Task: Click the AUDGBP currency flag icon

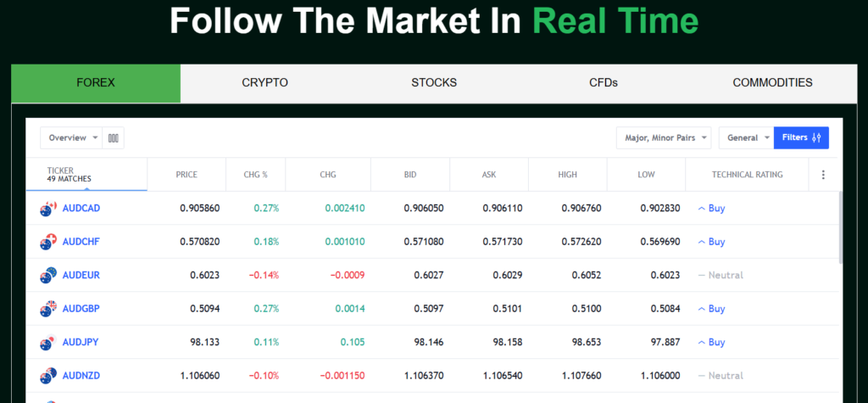Action: [47, 309]
